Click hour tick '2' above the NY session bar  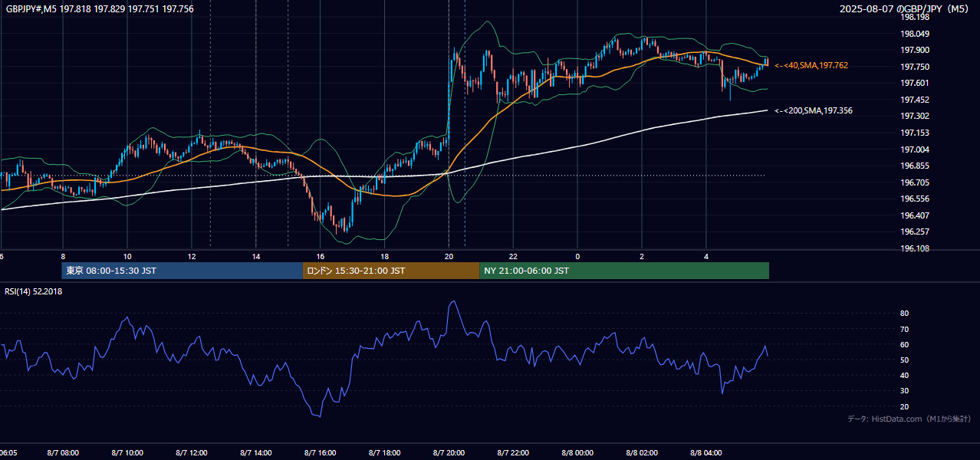pos(642,256)
